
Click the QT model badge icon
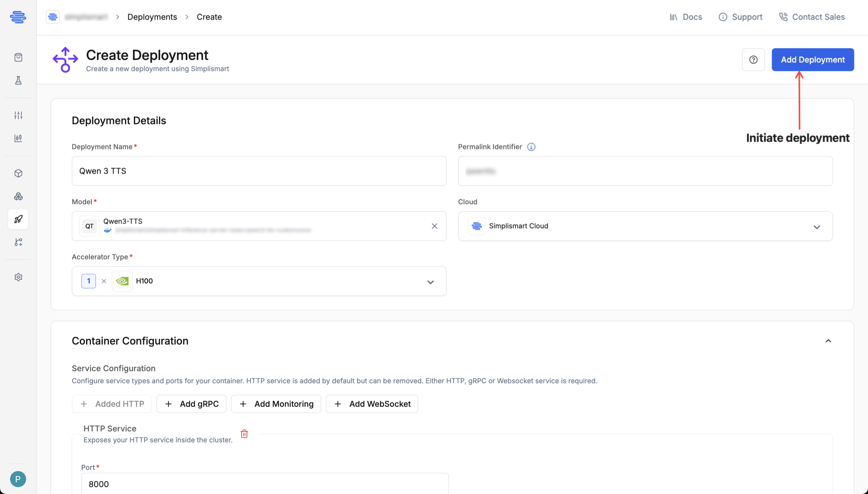[x=89, y=226]
